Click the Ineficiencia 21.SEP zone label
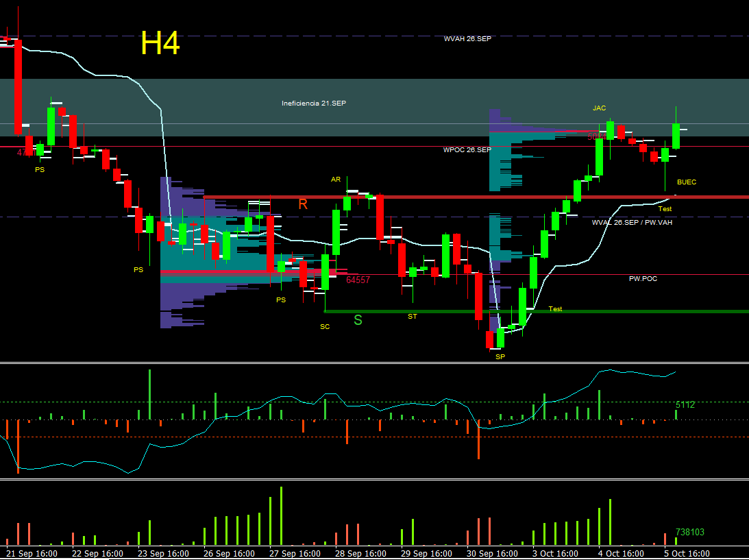Viewport: 749px width, 560px height. (313, 104)
